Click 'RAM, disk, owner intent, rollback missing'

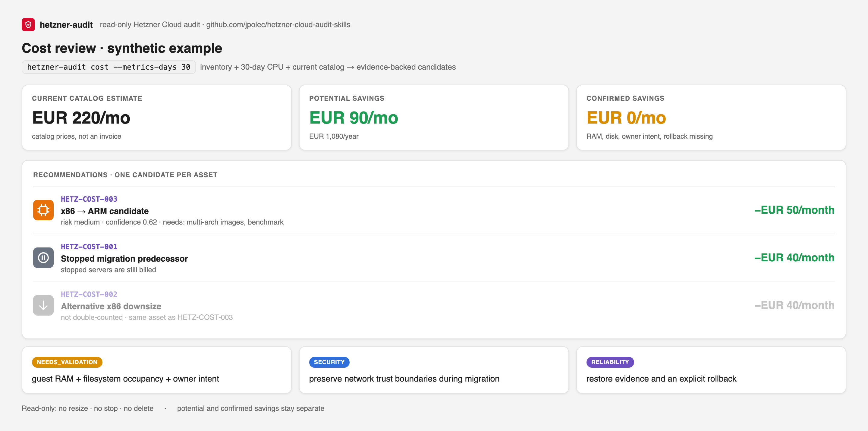pos(649,137)
